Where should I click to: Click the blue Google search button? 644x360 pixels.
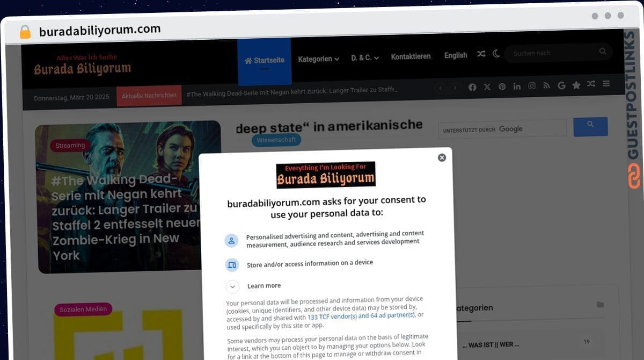click(590, 126)
